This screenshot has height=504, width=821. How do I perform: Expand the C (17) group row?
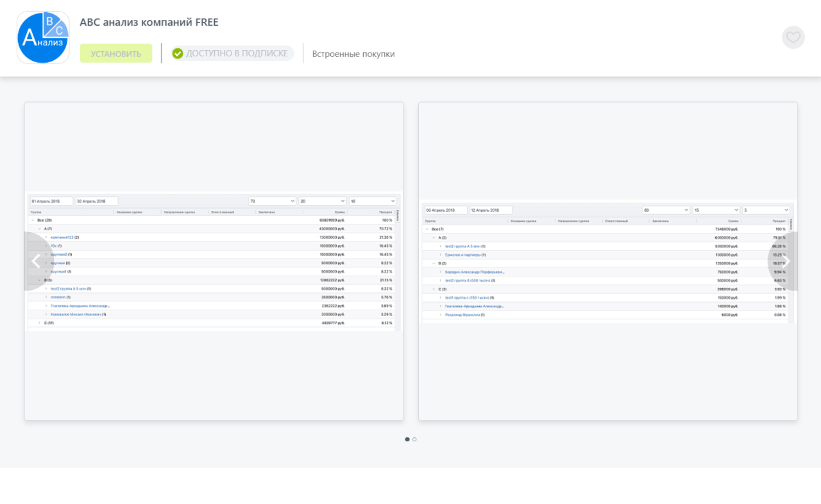pyautogui.click(x=40, y=323)
